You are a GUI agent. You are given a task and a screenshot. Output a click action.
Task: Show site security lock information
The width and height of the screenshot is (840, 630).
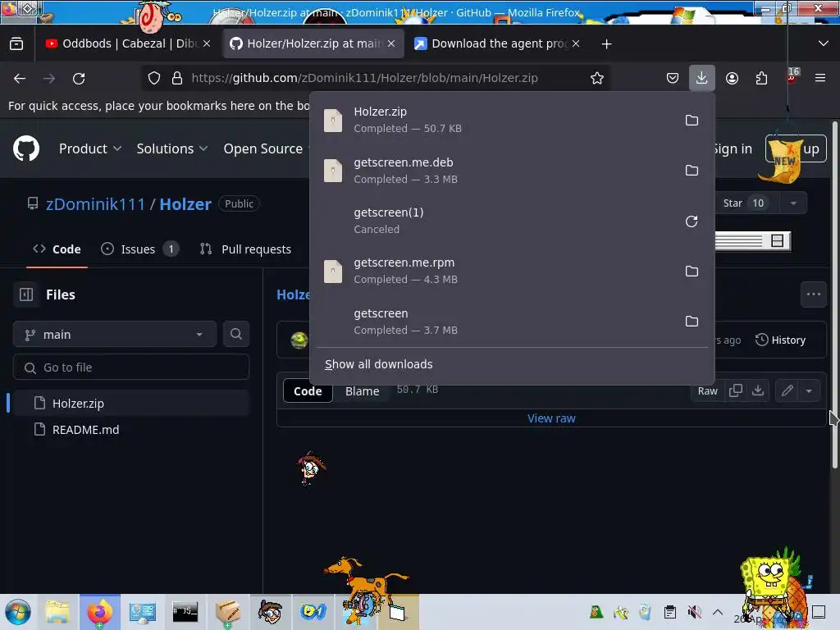177,78
